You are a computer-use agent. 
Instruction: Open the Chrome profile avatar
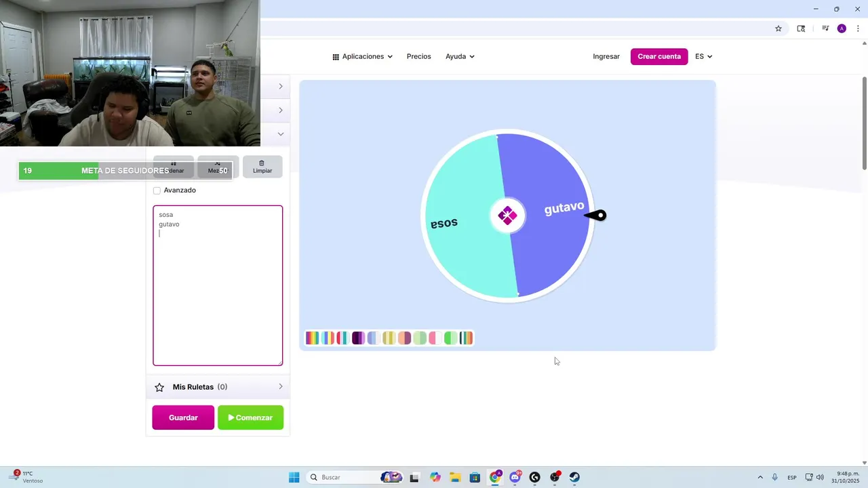(x=842, y=28)
